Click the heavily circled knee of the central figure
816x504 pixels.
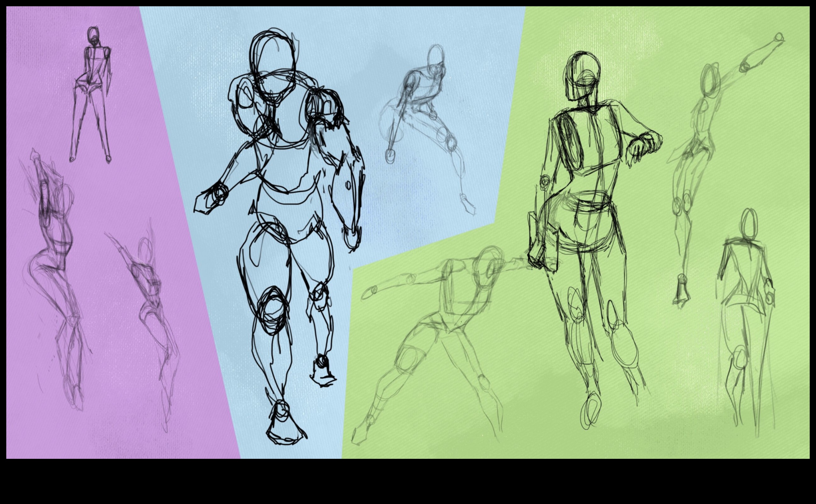click(x=273, y=310)
